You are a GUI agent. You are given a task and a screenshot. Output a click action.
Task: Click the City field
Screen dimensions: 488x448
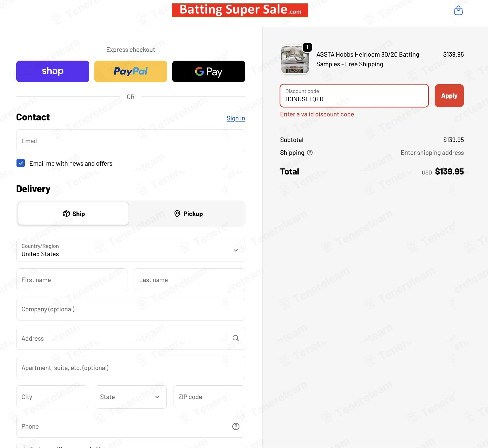52,397
